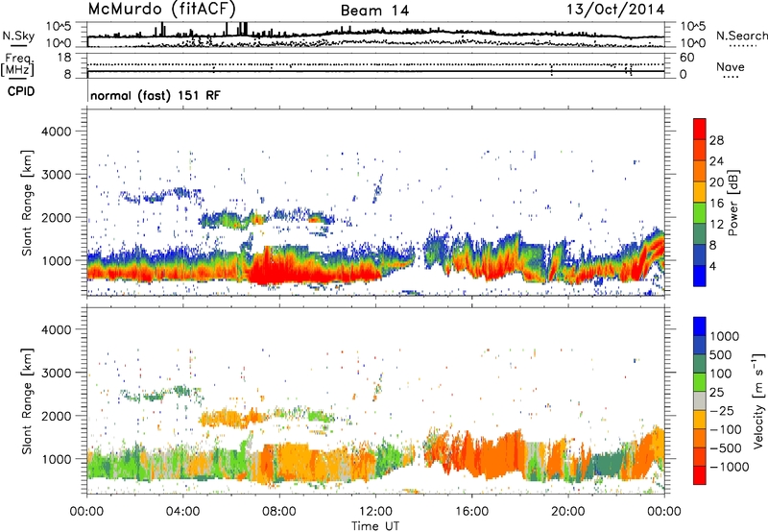Click the McMurdo (fitACF) plot title
768x532 pixels.
[161, 9]
